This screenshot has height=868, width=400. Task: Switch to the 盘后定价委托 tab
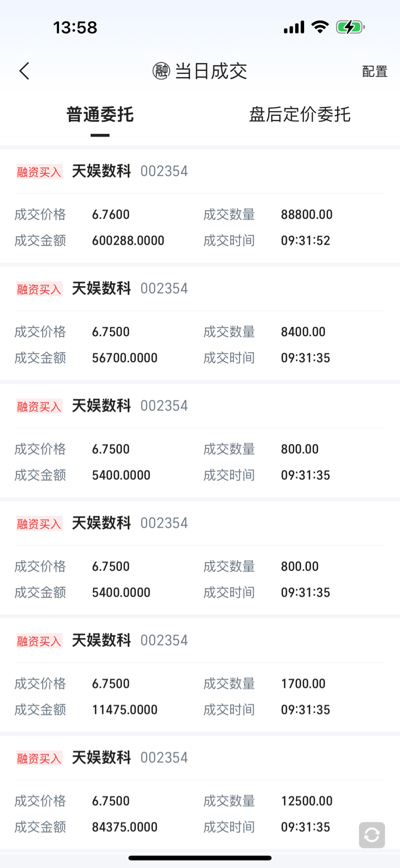click(299, 114)
